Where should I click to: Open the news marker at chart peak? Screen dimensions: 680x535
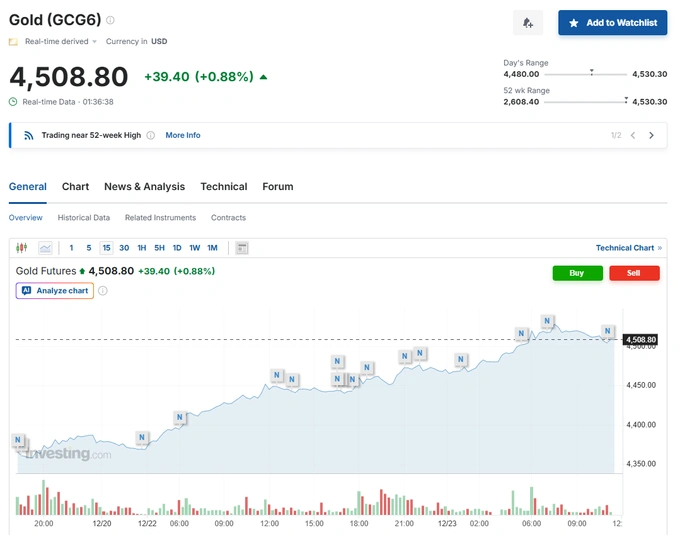click(548, 321)
